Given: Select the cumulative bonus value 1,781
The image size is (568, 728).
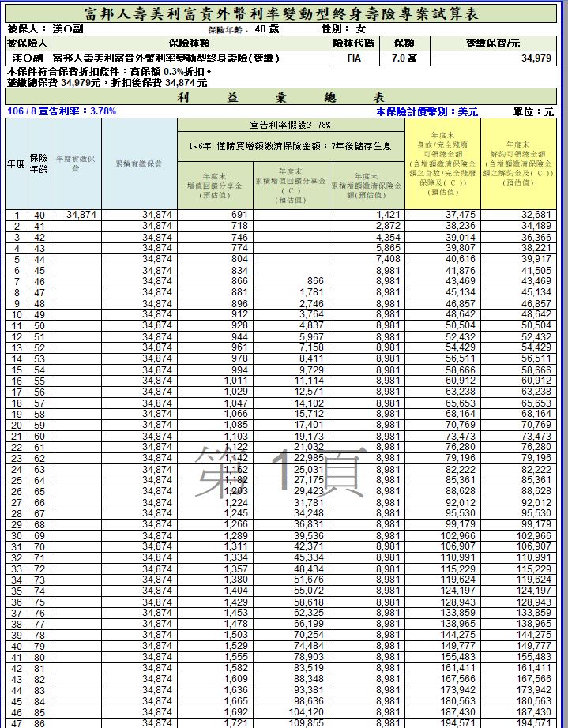Looking at the screenshot, I should click(x=311, y=292).
